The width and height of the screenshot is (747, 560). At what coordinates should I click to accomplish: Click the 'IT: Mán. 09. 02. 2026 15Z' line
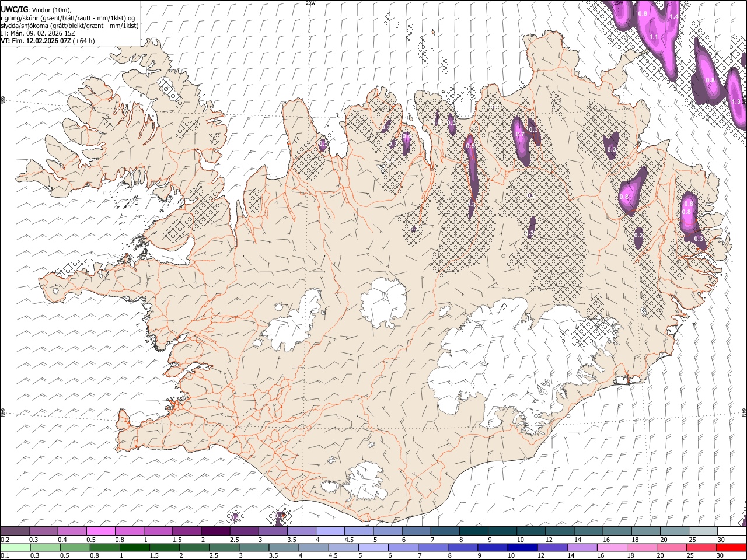click(x=38, y=33)
